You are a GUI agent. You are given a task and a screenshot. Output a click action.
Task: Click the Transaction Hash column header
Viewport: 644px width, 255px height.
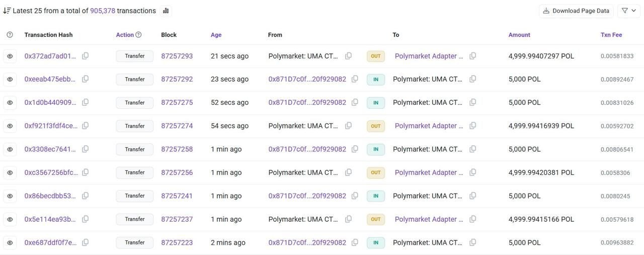point(48,35)
